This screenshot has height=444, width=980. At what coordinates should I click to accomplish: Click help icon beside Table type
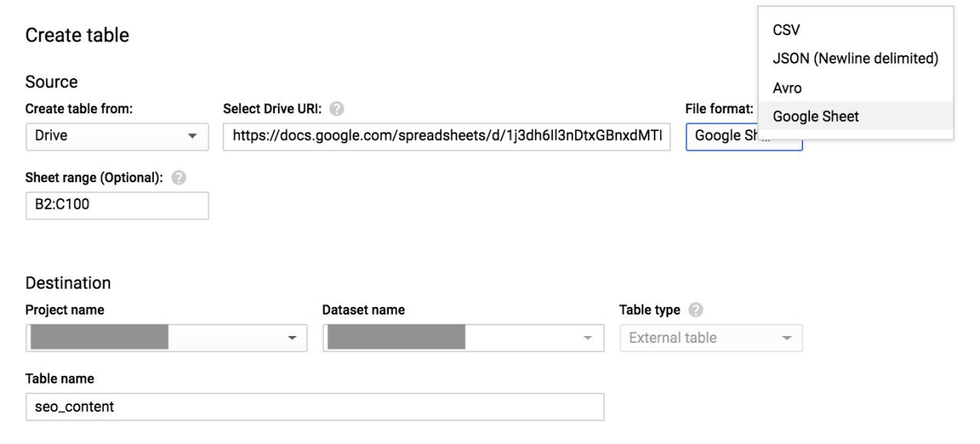[695, 310]
